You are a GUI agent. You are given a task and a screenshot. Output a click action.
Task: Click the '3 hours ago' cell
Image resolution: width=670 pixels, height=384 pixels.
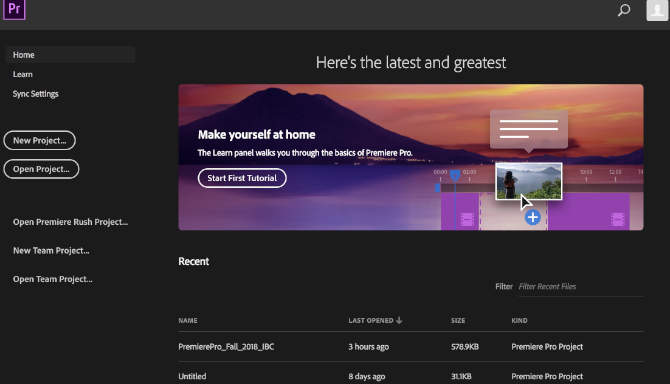click(x=368, y=347)
